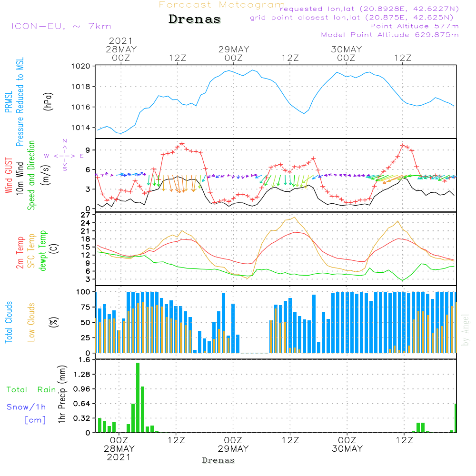The image size is (476, 476).
Task: Click the "21" temperature axis value
Action: (x=86, y=231)
